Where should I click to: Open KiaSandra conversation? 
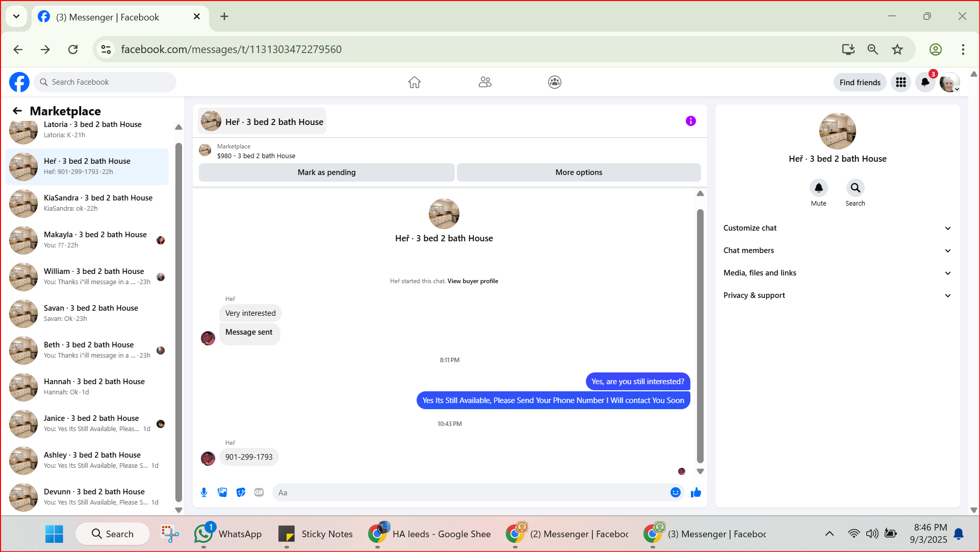(x=87, y=203)
